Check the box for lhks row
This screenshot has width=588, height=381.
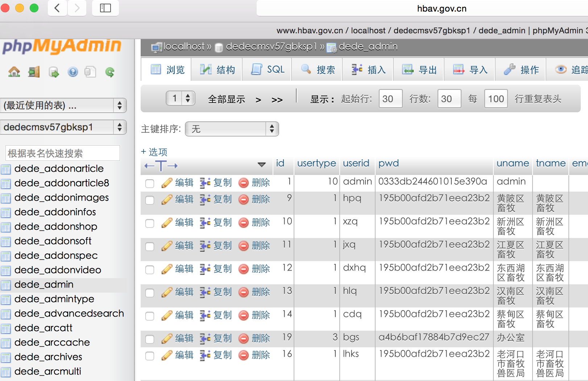150,356
